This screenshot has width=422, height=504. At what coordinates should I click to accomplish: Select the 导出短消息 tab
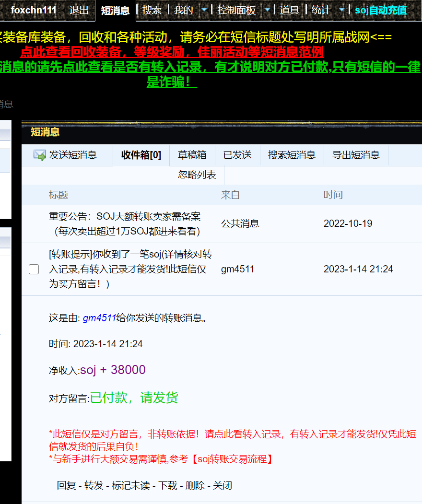[356, 155]
